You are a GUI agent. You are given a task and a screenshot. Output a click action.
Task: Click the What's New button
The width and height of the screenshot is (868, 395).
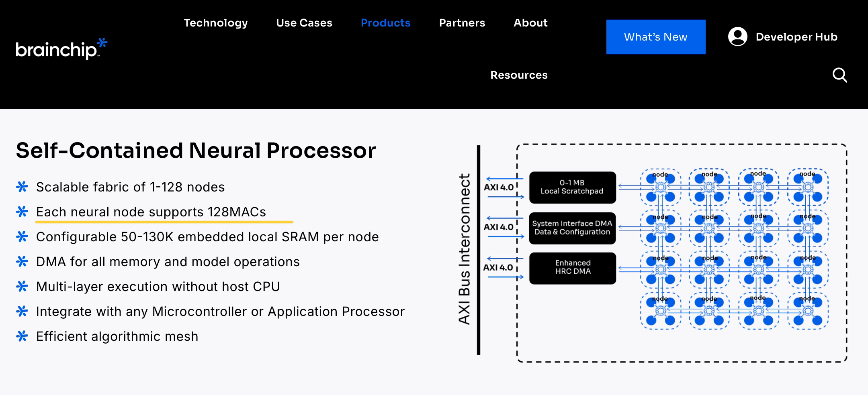coord(656,37)
